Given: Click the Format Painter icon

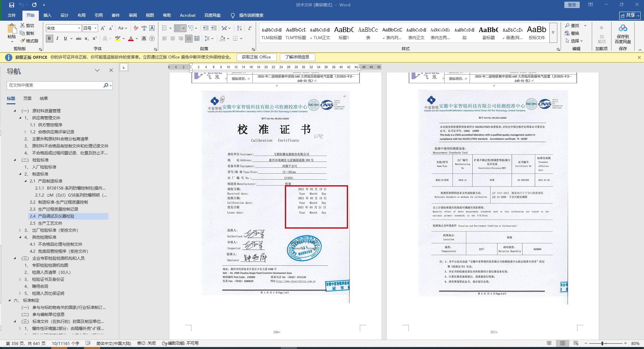Looking at the screenshot, I should click(29, 41).
